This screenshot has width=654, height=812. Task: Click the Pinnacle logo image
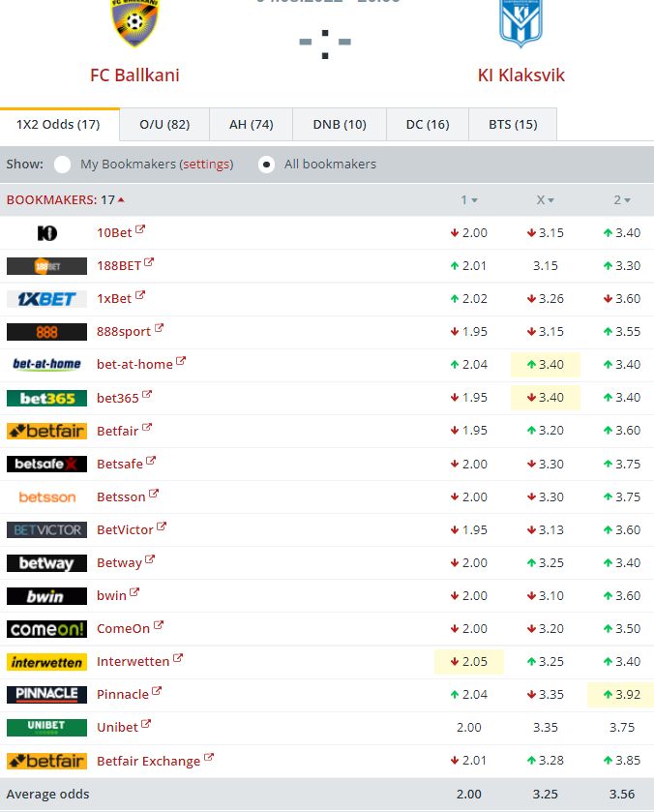[46, 695]
